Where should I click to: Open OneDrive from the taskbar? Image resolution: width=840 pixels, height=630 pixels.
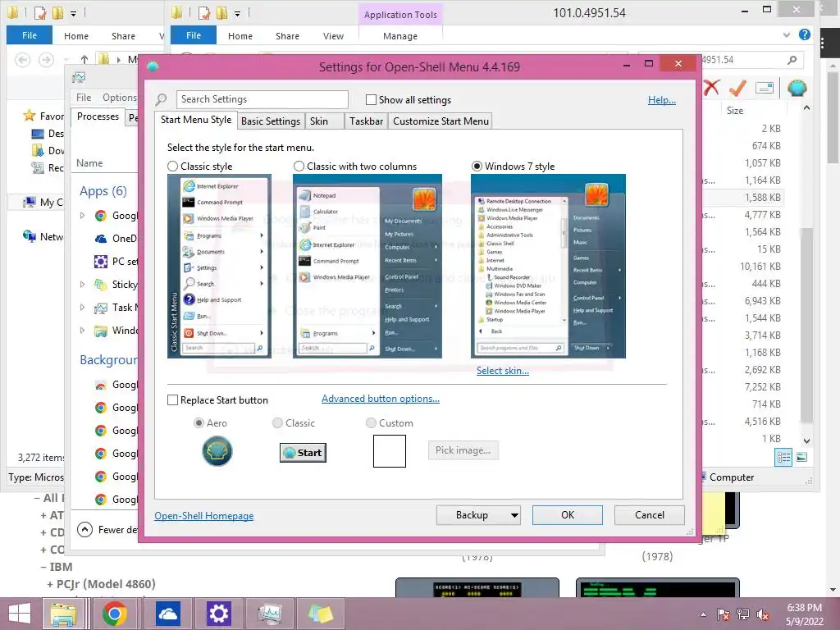(x=167, y=614)
